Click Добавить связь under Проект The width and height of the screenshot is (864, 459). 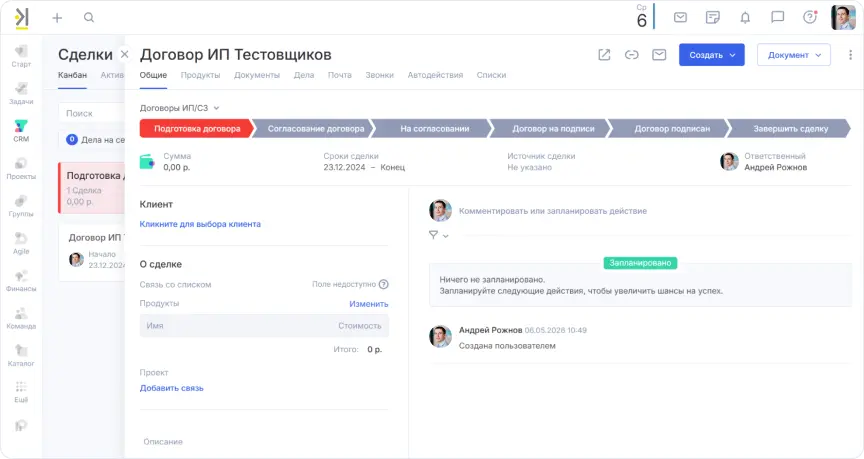point(171,388)
